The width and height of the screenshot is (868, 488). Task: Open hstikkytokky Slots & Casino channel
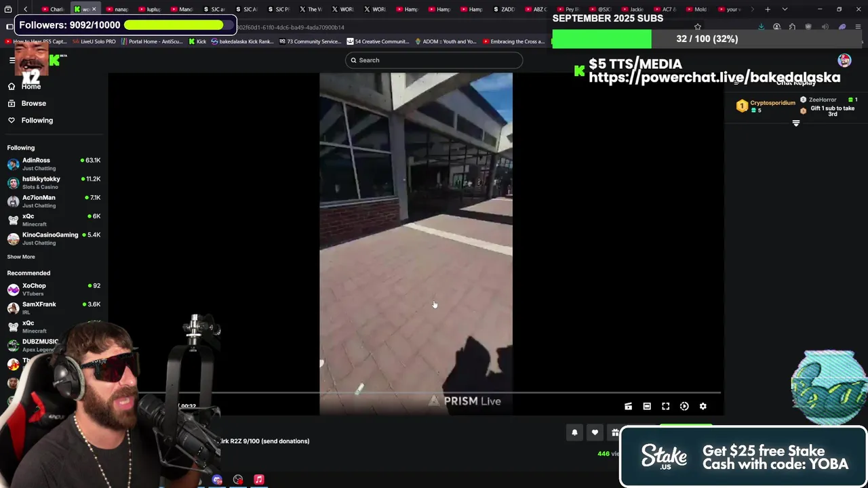point(54,183)
